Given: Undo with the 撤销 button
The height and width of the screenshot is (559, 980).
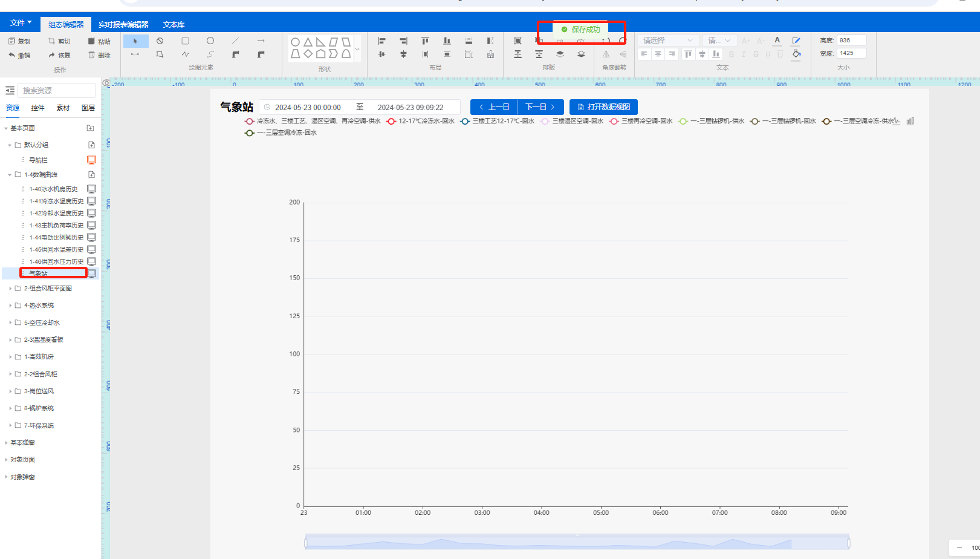Looking at the screenshot, I should click(x=19, y=55).
